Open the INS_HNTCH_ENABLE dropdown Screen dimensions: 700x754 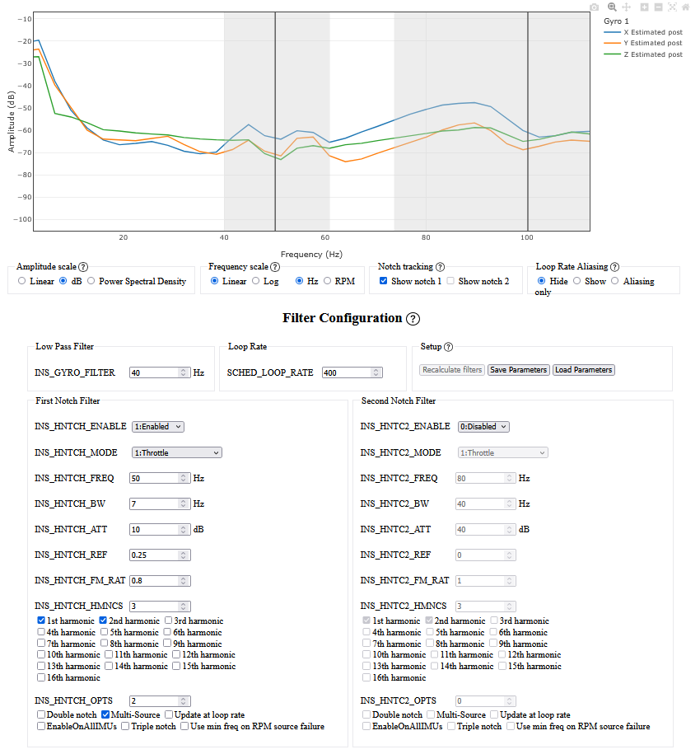click(x=158, y=427)
